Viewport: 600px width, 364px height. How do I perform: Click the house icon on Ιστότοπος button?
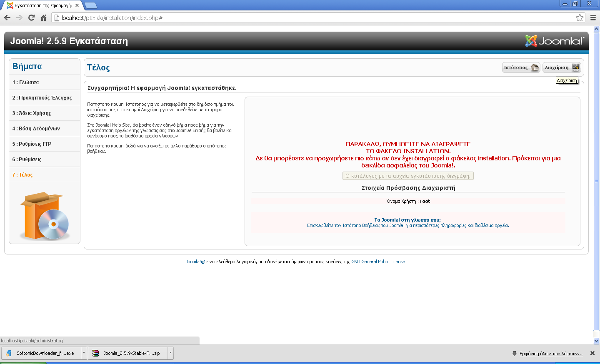coord(535,67)
